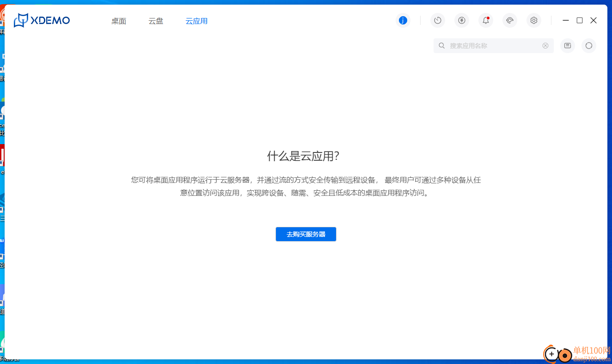Open the user avatar 'j' profile
Image resolution: width=612 pixels, height=364 pixels.
(403, 20)
